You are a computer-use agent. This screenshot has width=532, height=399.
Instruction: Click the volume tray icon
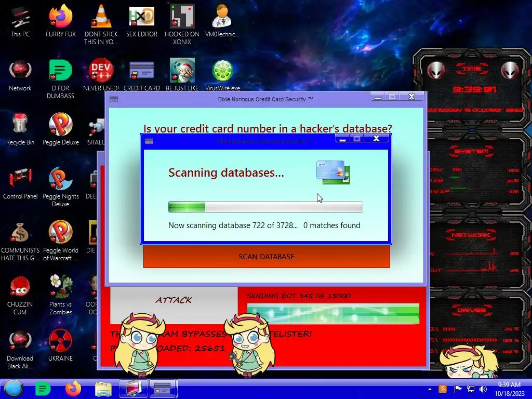pyautogui.click(x=483, y=389)
